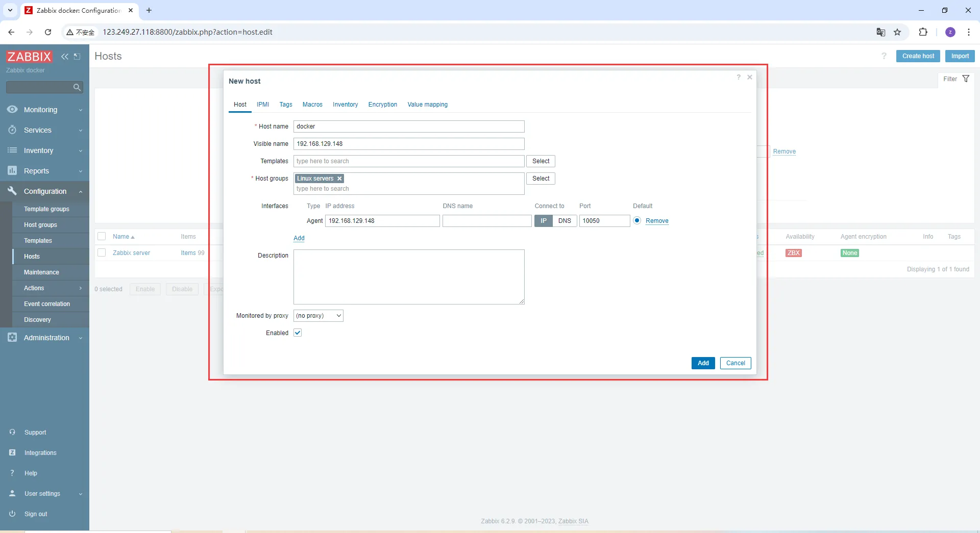This screenshot has height=533, width=980.
Task: Click the Description text area
Action: point(409,277)
